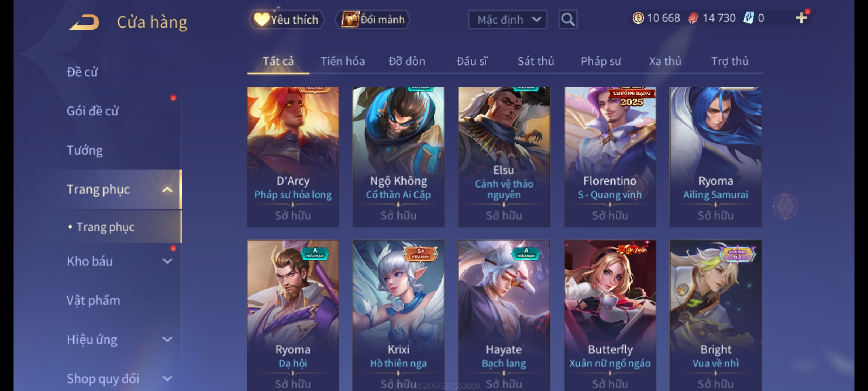Open Gói đề cử in sidebar
This screenshot has width=868, height=391.
coord(93,111)
